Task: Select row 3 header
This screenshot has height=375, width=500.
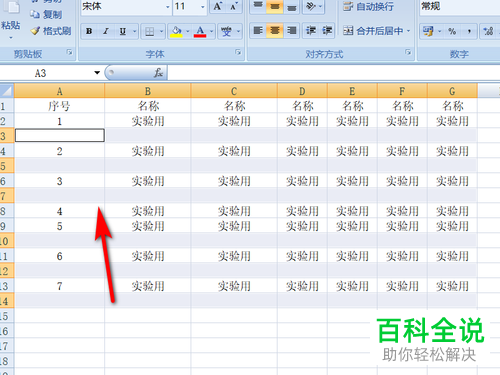Action: click(7, 136)
